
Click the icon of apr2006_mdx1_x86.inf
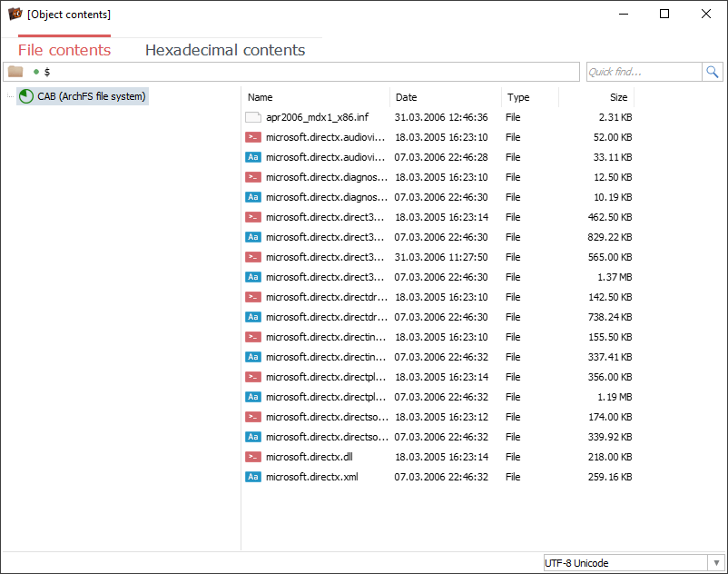pos(253,117)
